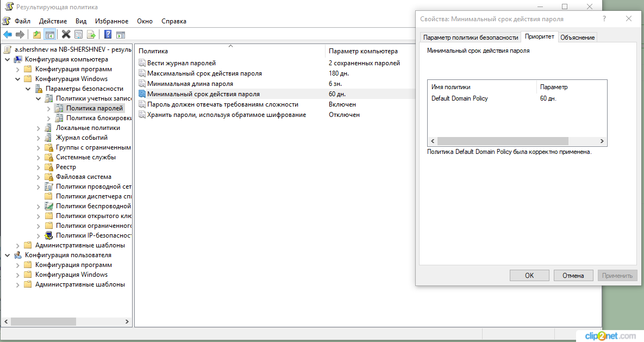Click the scroll icon beside the Файл menu
The image size is (644, 342).
pos(6,21)
